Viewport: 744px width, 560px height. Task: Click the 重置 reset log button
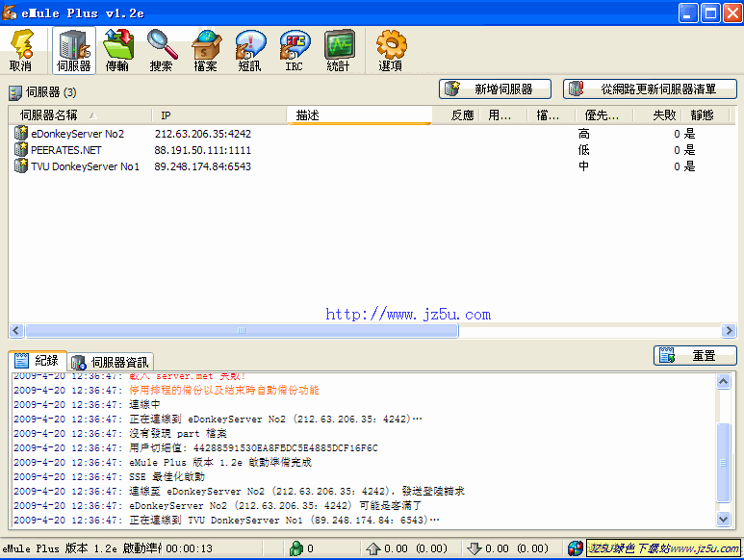(x=695, y=356)
